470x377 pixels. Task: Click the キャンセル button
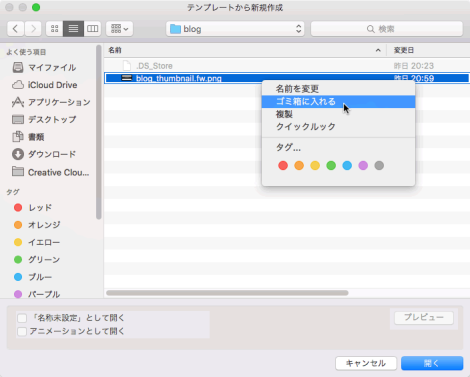coord(366,363)
